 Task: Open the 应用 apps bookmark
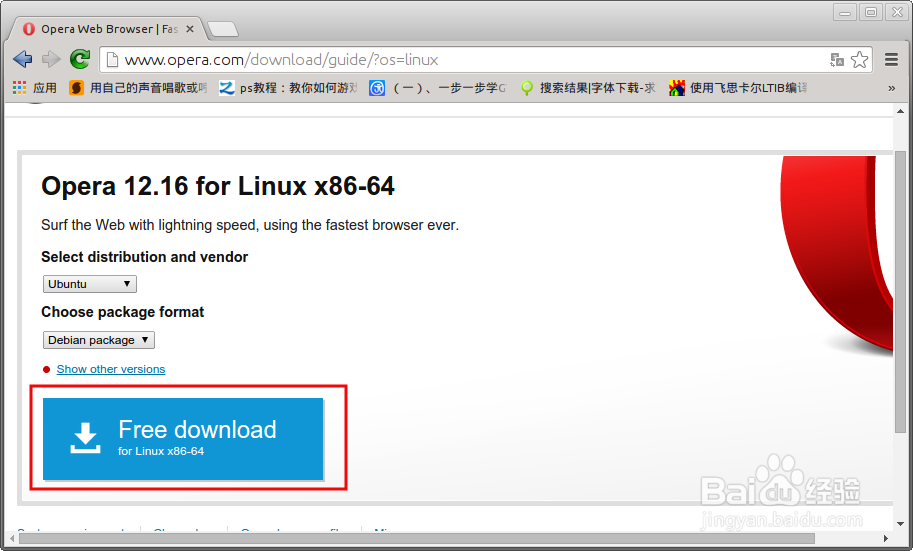[x=35, y=88]
